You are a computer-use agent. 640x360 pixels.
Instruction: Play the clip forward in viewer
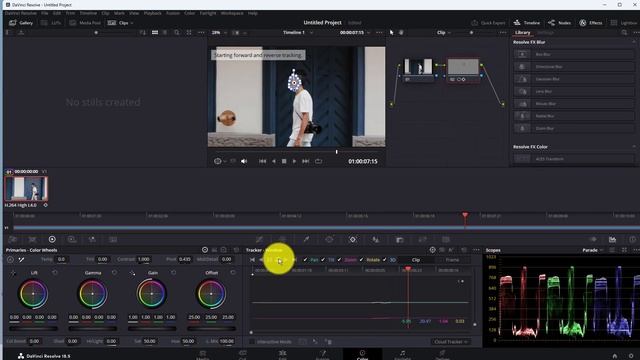[294, 161]
